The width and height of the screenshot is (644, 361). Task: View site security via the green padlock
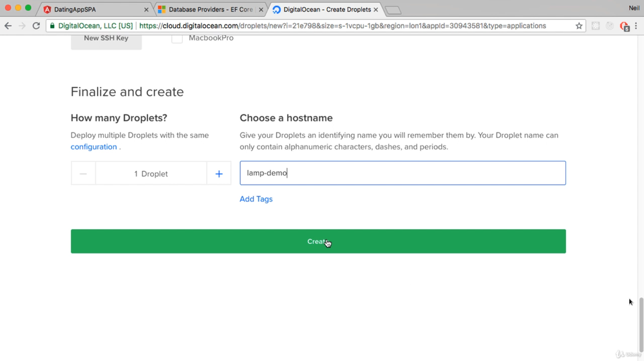click(x=52, y=26)
